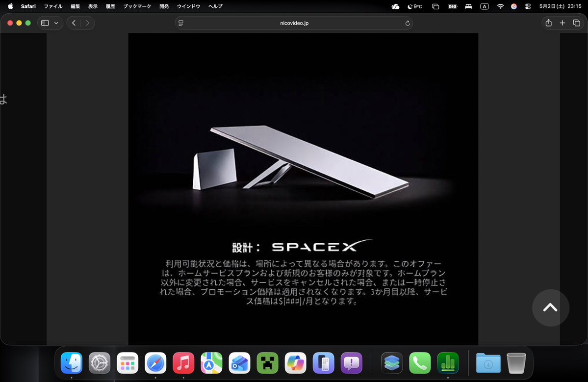Click the Safari compass icon in Dock

click(x=155, y=363)
